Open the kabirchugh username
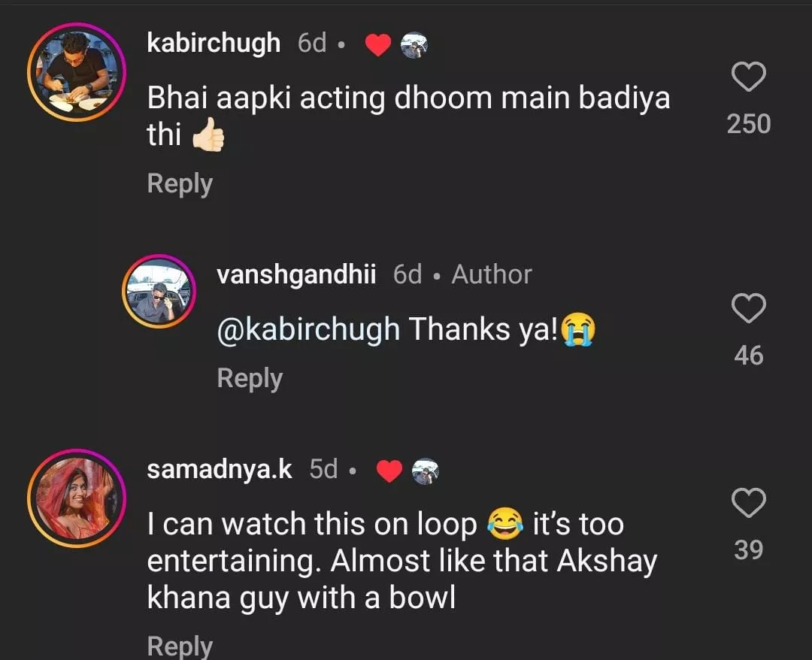Screen dimensions: 812x660 214,43
